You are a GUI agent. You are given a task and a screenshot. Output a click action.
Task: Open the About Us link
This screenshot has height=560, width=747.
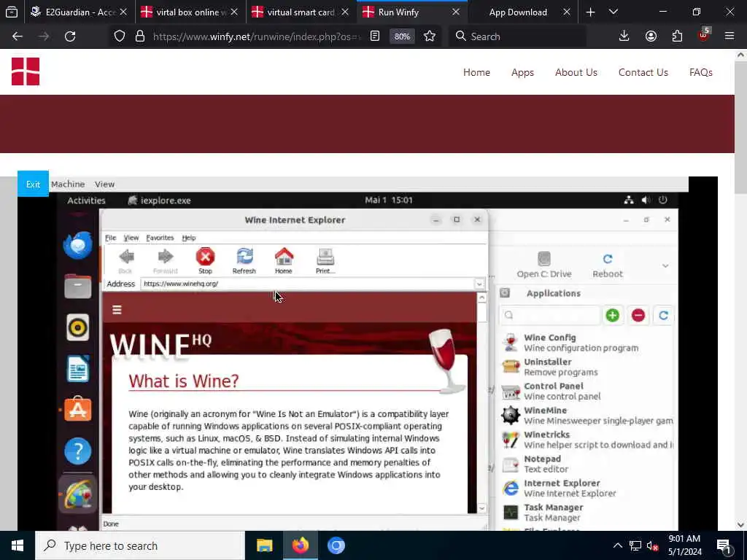(x=576, y=72)
